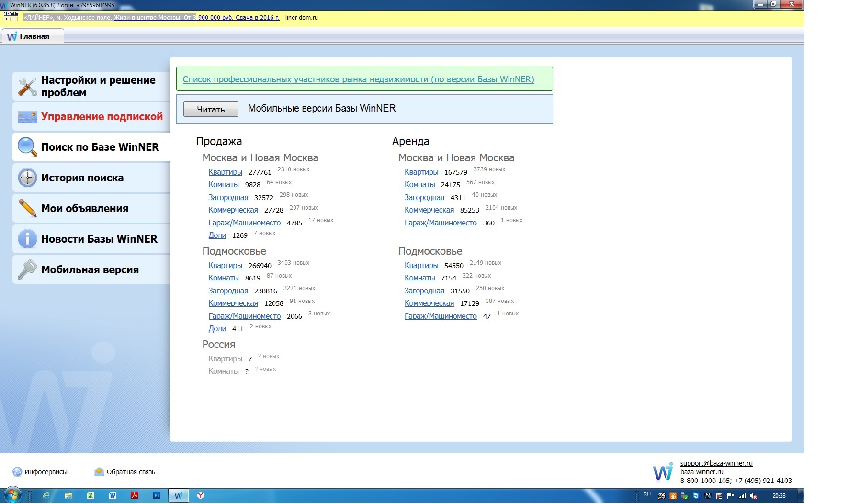Open Продажа Подмосковье Доли link
860x504 pixels.
click(x=217, y=328)
